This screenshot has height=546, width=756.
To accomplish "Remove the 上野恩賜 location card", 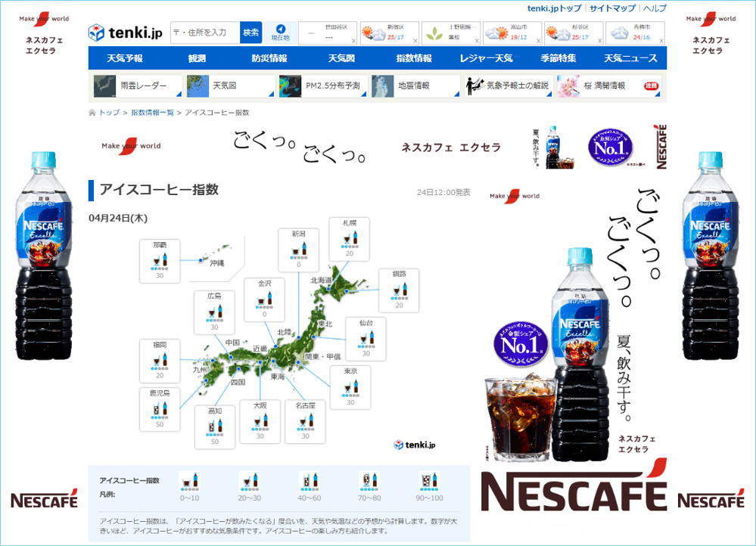I will pos(477,41).
